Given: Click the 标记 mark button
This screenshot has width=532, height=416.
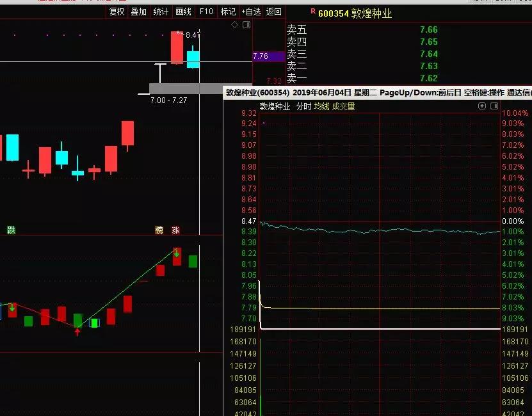Looking at the screenshot, I should click(x=228, y=12).
